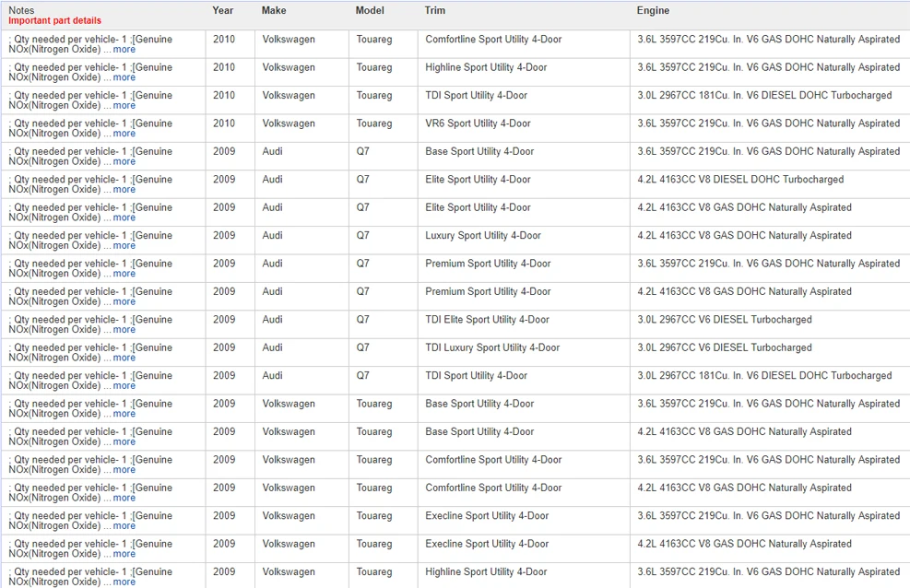Select 'Luxury Sport Utility 4-Door' trim cell
Image resolution: width=910 pixels, height=588 pixels.
[483, 235]
